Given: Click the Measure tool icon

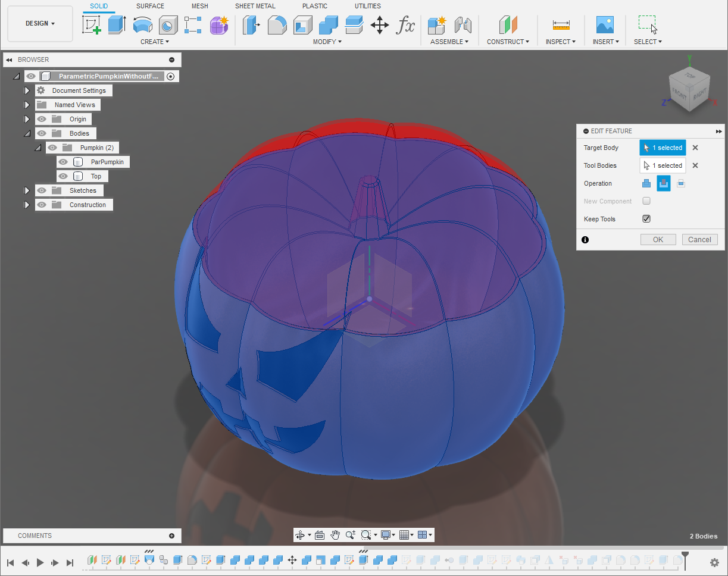Looking at the screenshot, I should (561, 25).
